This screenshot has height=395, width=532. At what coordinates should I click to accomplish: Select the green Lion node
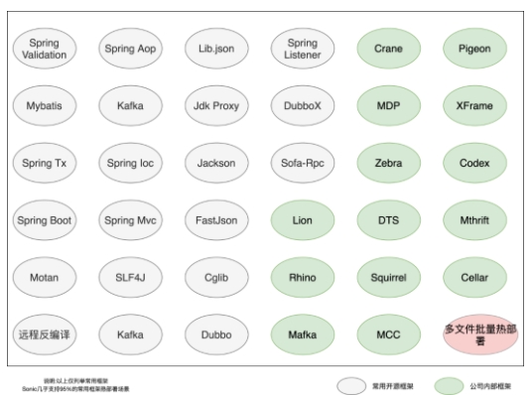(303, 220)
